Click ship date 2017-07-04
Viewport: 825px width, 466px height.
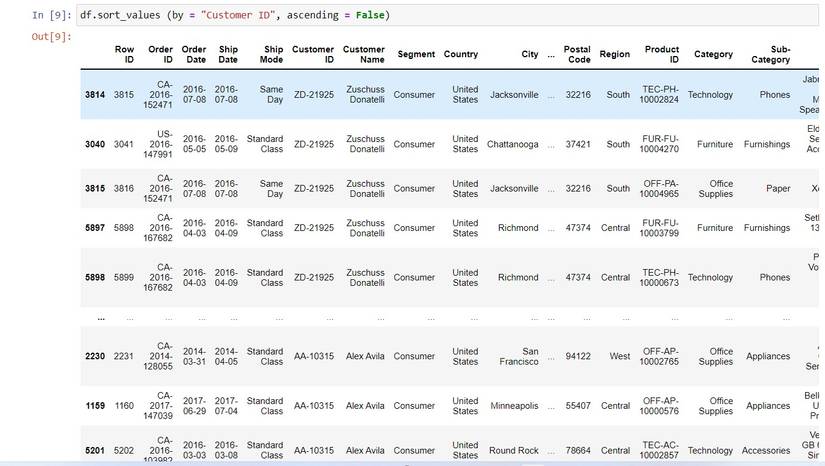226,406
